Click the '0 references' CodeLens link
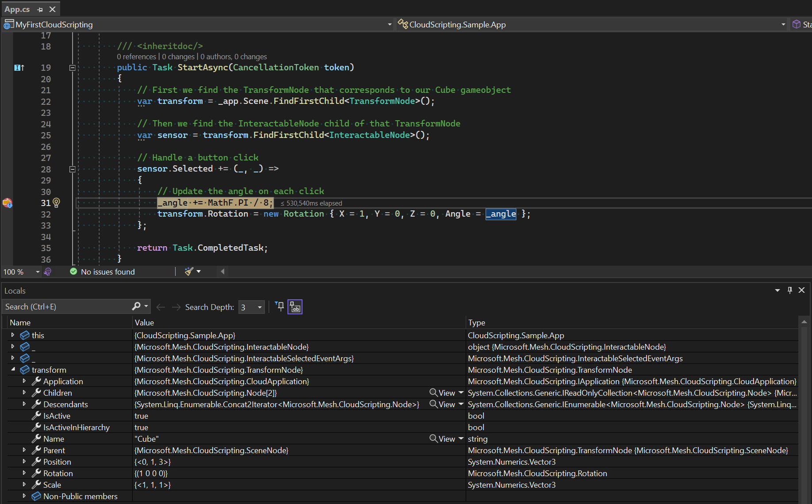Viewport: 812px width, 504px height. (x=136, y=57)
